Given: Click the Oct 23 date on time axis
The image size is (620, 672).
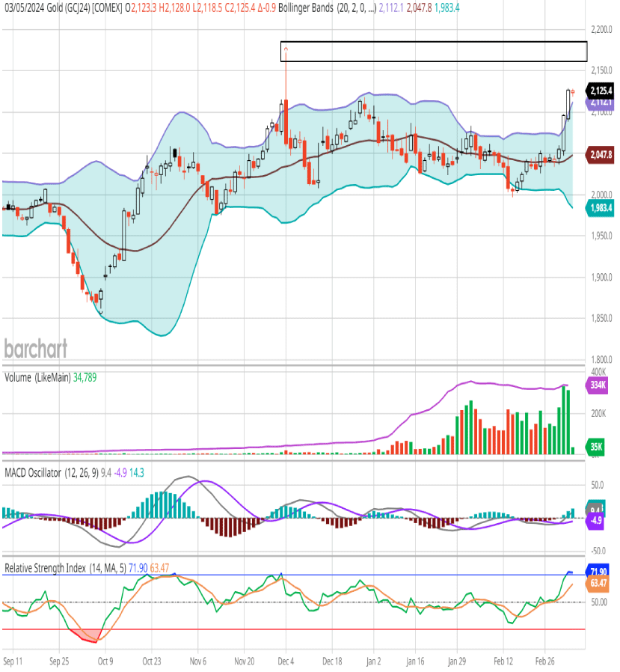Looking at the screenshot, I should coord(152,662).
